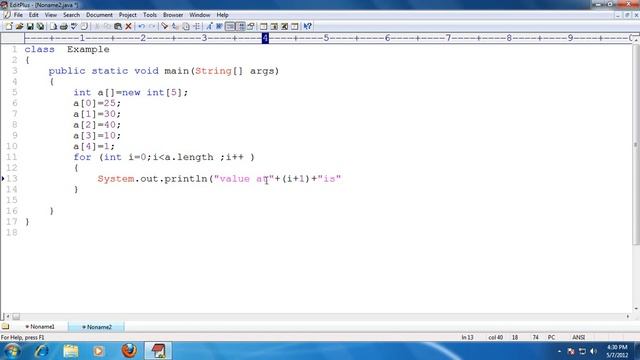This screenshot has height=360, width=640.
Task: Open Windows Explorer from the taskbar
Action: [71, 351]
